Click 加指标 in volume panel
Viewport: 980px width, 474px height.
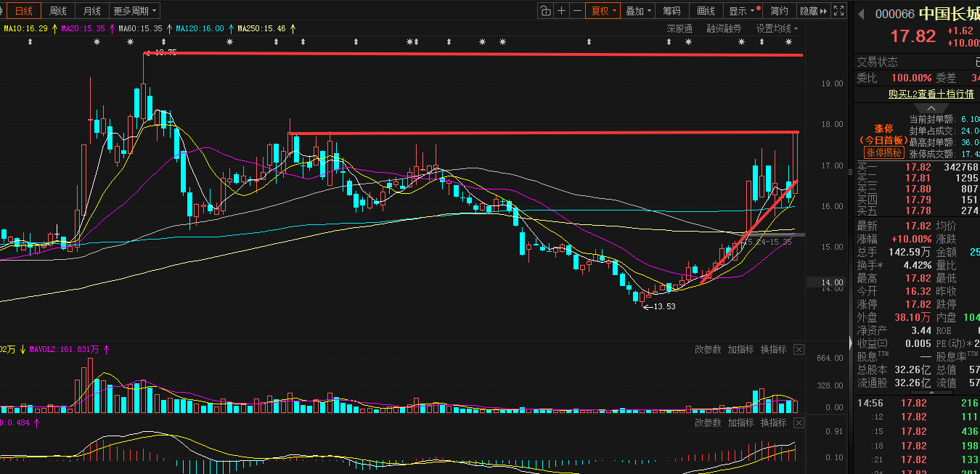[741, 350]
